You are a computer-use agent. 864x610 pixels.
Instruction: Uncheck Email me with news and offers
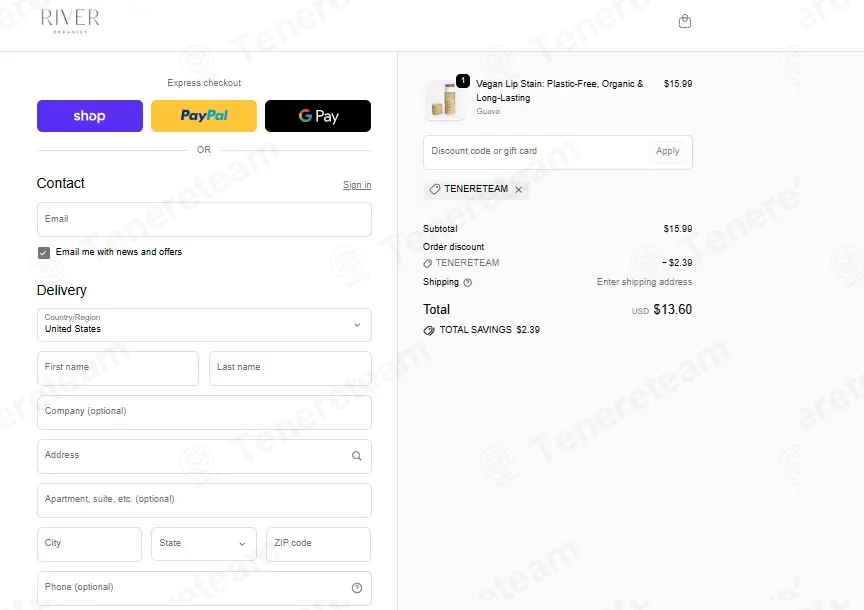point(44,252)
